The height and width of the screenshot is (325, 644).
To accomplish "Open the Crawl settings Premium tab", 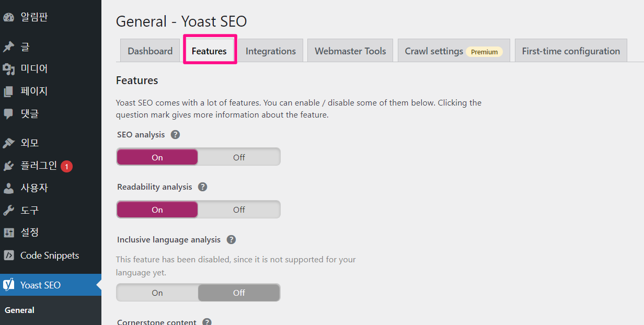I will coord(454,51).
